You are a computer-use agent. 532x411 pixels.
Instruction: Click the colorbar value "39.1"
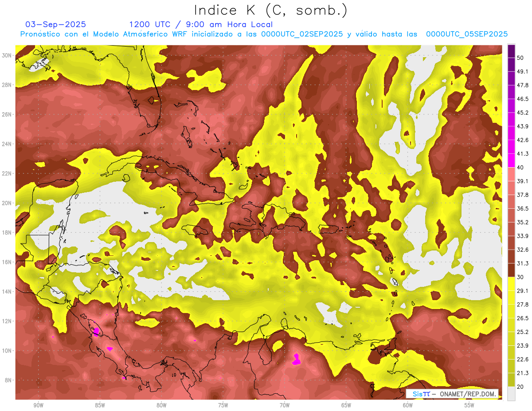pos(523,181)
